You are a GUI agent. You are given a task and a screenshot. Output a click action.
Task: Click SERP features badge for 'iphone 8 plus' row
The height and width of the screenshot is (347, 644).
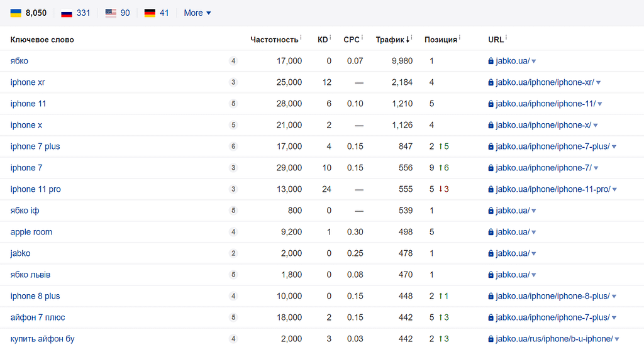tap(233, 295)
